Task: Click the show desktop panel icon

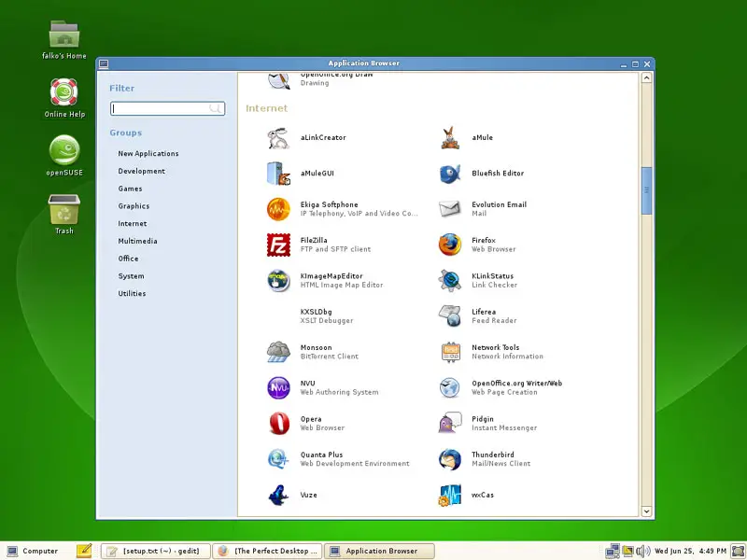Action: pos(738,551)
